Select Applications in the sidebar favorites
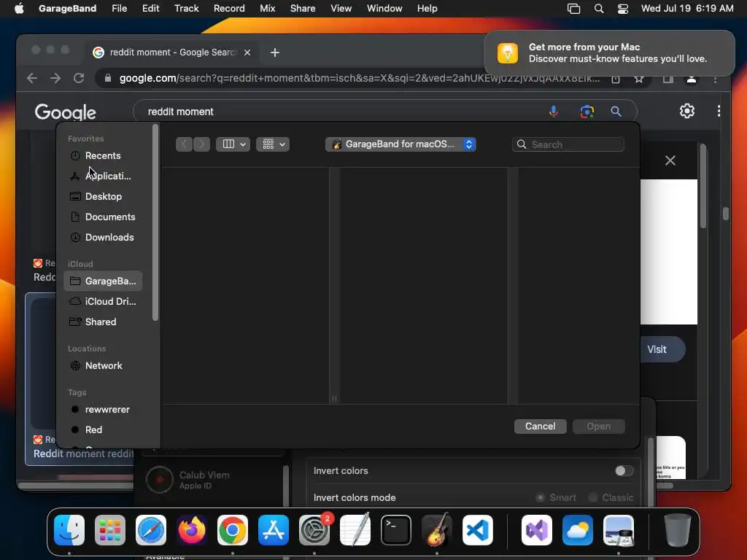 tap(102, 176)
